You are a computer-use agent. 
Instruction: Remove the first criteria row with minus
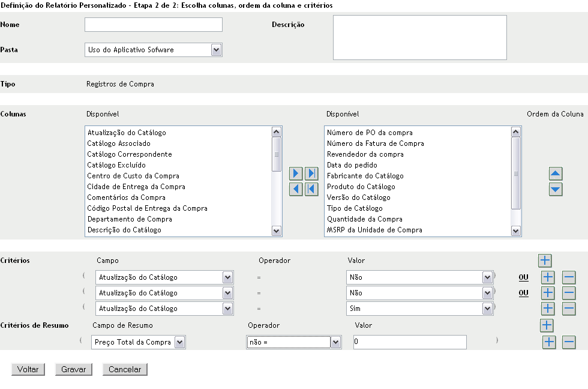[x=569, y=277]
